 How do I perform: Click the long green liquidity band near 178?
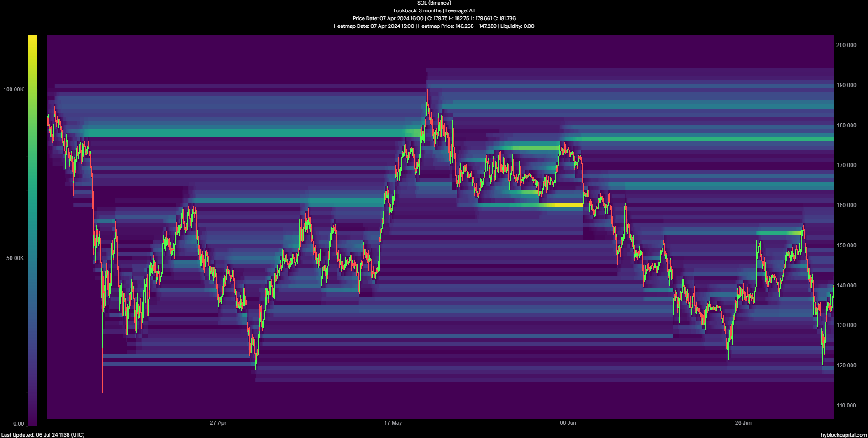click(x=251, y=133)
